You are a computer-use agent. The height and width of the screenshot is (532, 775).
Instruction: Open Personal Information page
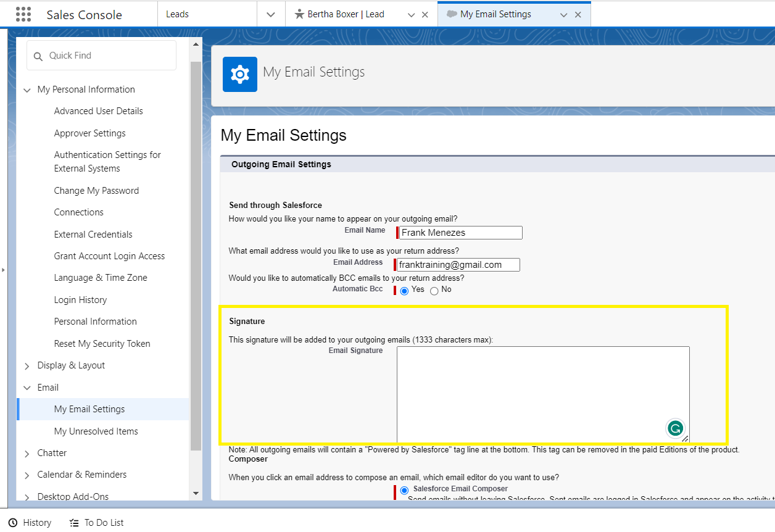click(96, 322)
